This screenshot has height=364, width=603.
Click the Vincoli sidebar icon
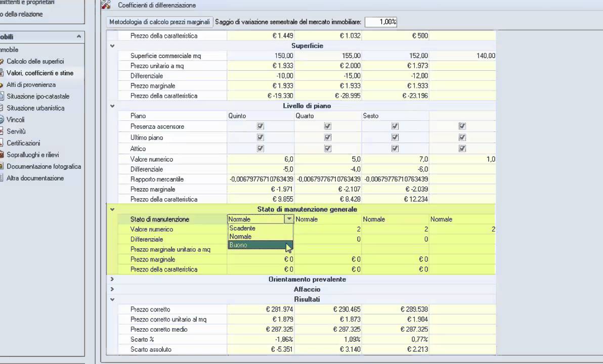2,120
